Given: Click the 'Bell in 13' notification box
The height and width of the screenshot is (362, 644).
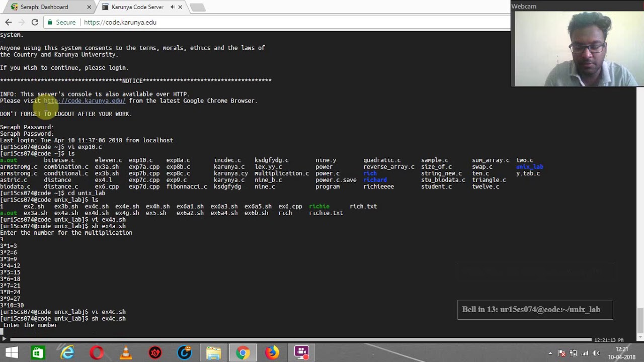Looking at the screenshot, I should (535, 310).
